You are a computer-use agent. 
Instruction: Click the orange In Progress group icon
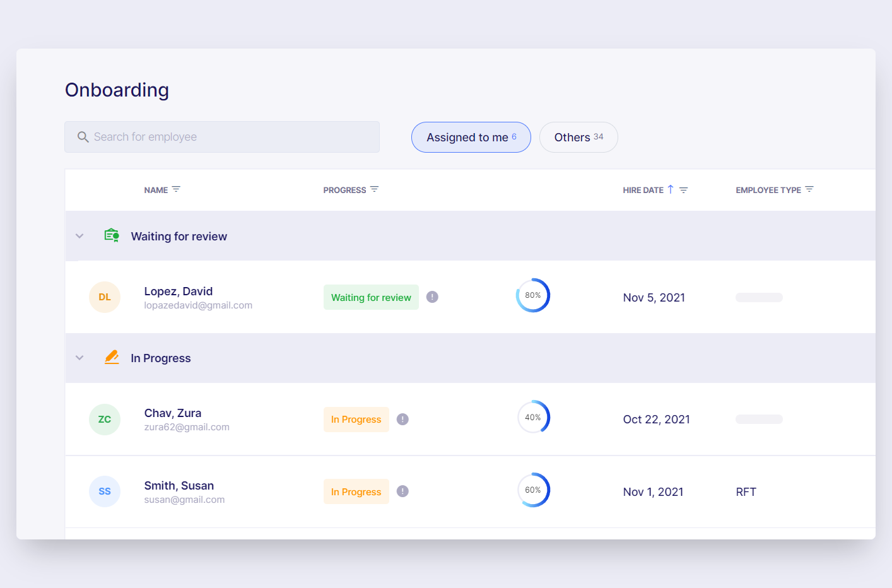pyautogui.click(x=112, y=357)
